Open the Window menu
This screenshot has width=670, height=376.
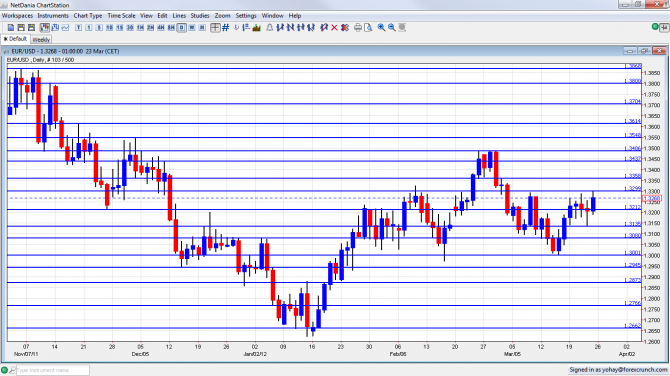tap(273, 15)
